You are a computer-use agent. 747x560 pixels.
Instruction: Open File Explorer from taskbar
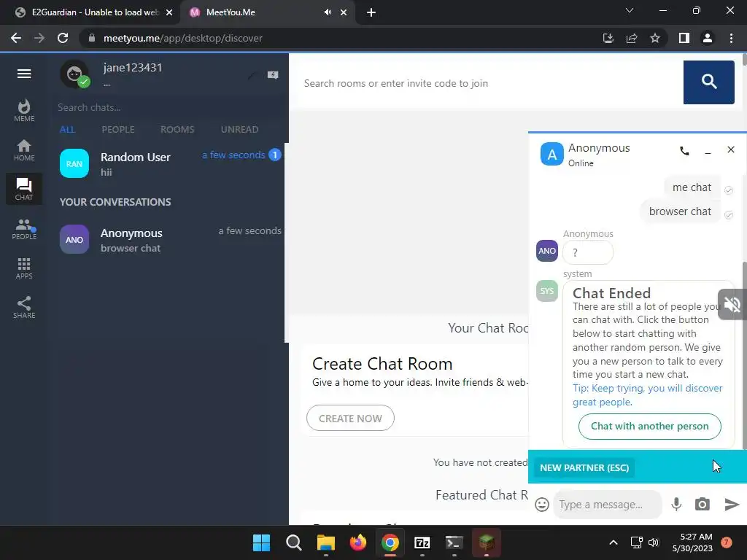[326, 542]
